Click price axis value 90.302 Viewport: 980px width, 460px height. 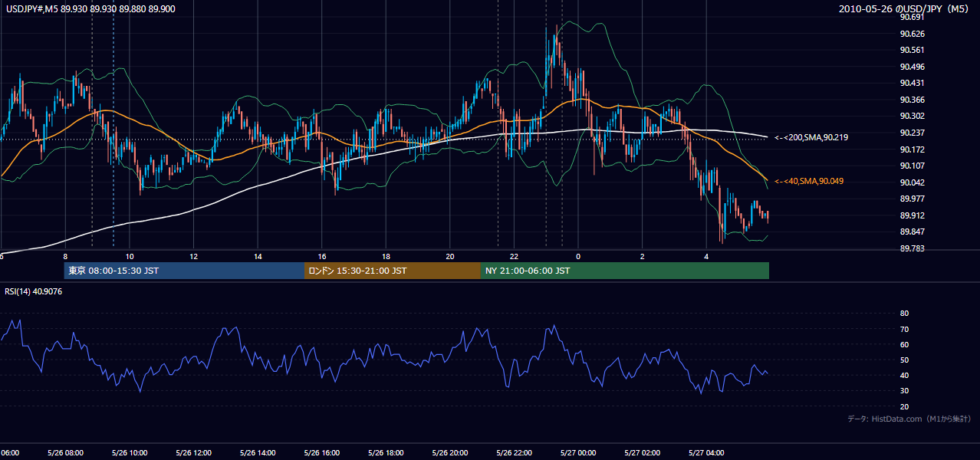[912, 116]
